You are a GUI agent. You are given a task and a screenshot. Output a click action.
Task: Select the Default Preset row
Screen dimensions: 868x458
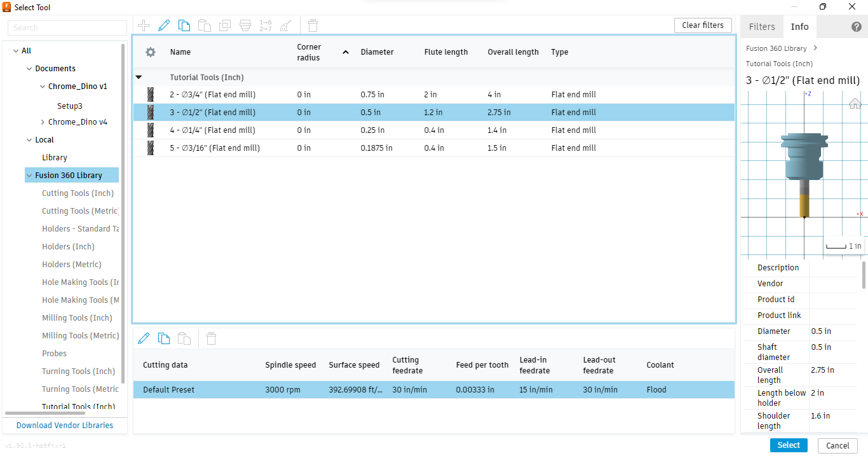pyautogui.click(x=434, y=390)
